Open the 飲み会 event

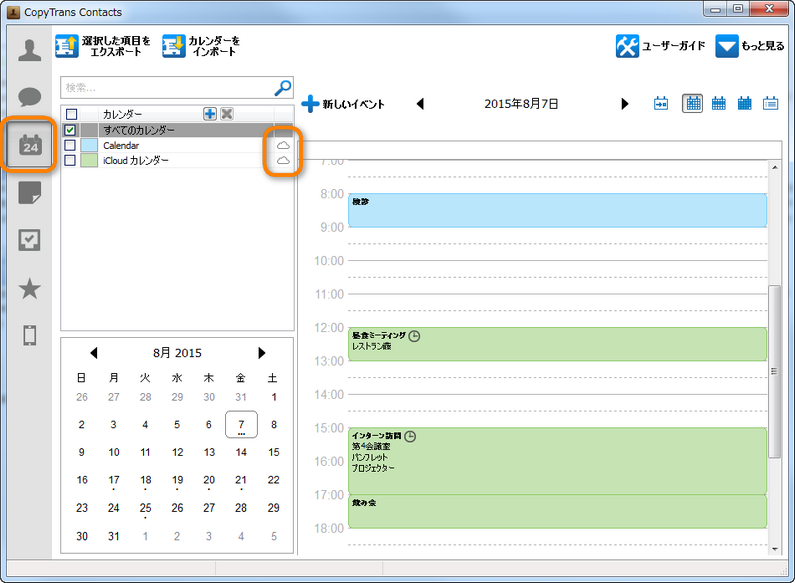tap(557, 512)
